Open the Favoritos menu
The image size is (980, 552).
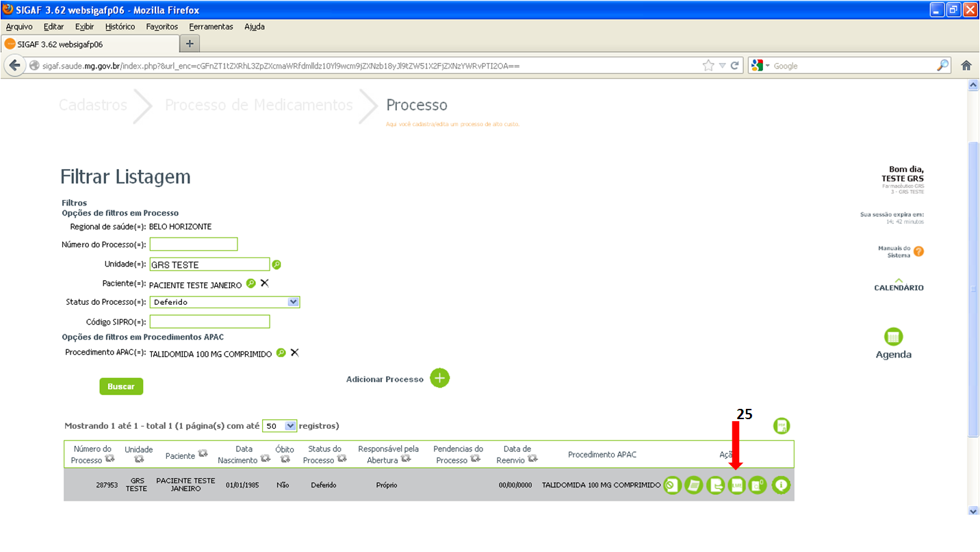point(162,27)
